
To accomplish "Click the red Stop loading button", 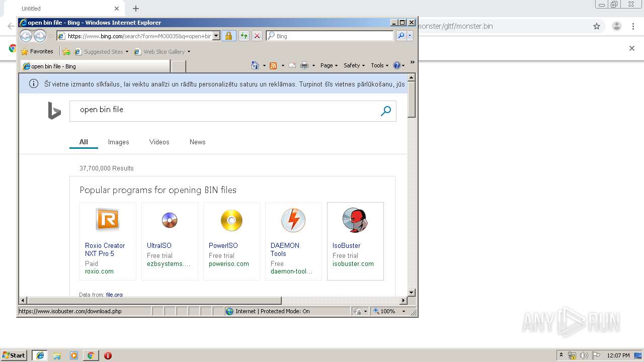I will [257, 36].
